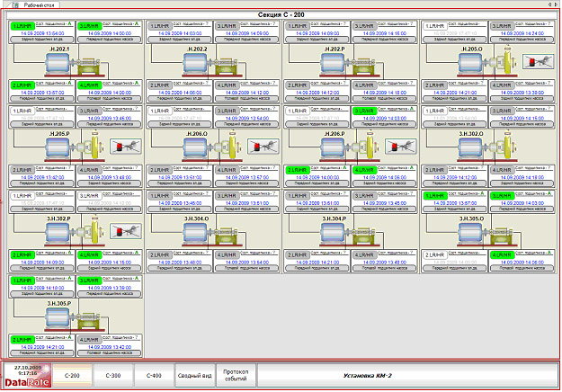This screenshot has height=392, width=562.
Task: Click Полевой подшипник насоса button of 3.Н.304.О
Action: pyautogui.click(x=247, y=268)
